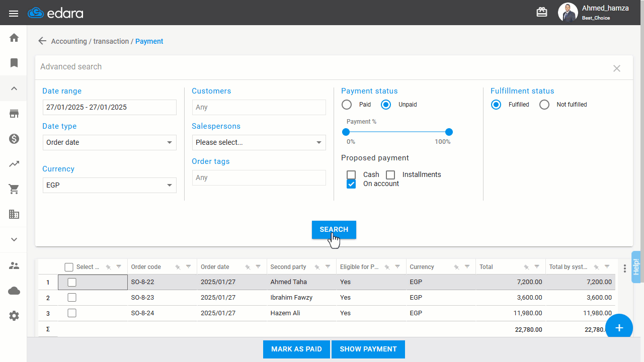Open the cloud sidebar icon
Image resolution: width=644 pixels, height=362 pixels.
coord(14,291)
